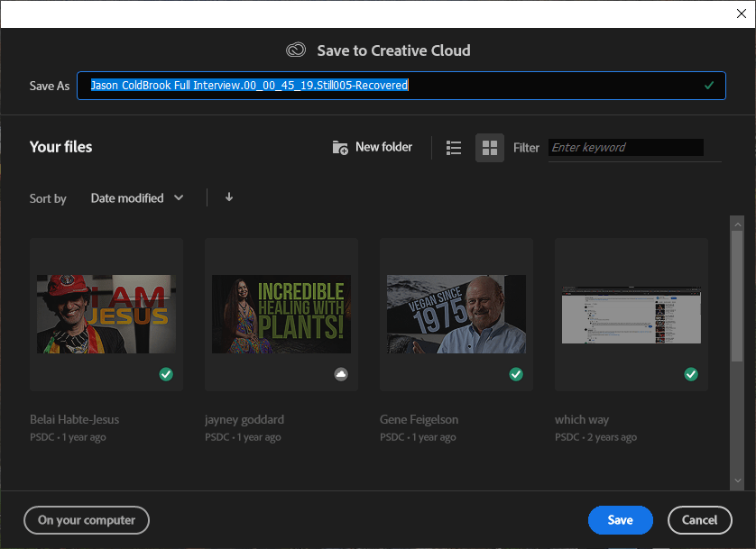Click inside the Filter keyword field

pos(625,147)
